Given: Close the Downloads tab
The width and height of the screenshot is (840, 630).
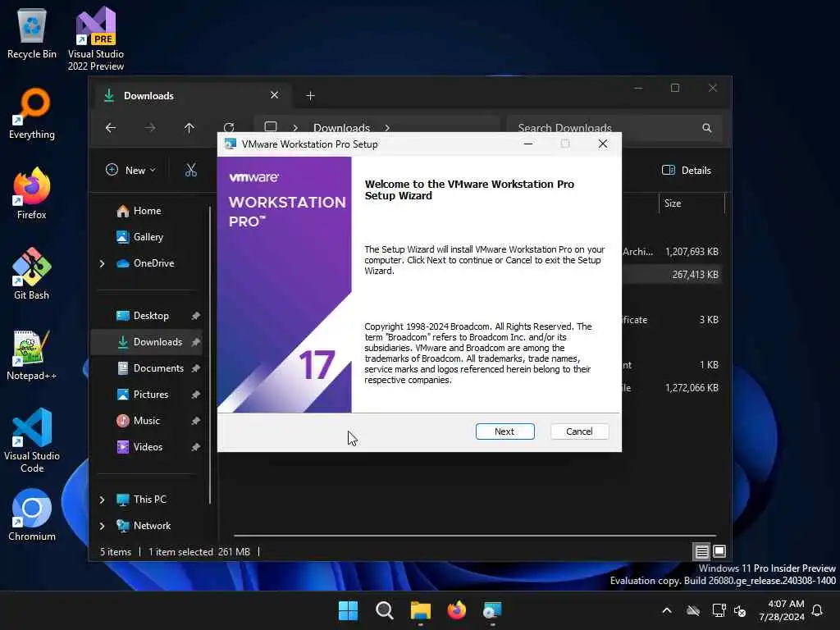Looking at the screenshot, I should pos(274,95).
